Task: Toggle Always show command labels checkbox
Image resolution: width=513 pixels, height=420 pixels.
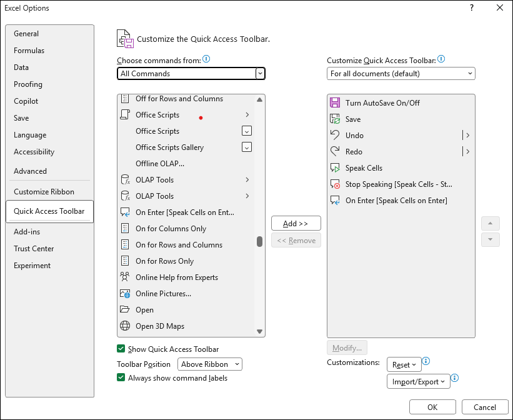Action: pyautogui.click(x=121, y=377)
